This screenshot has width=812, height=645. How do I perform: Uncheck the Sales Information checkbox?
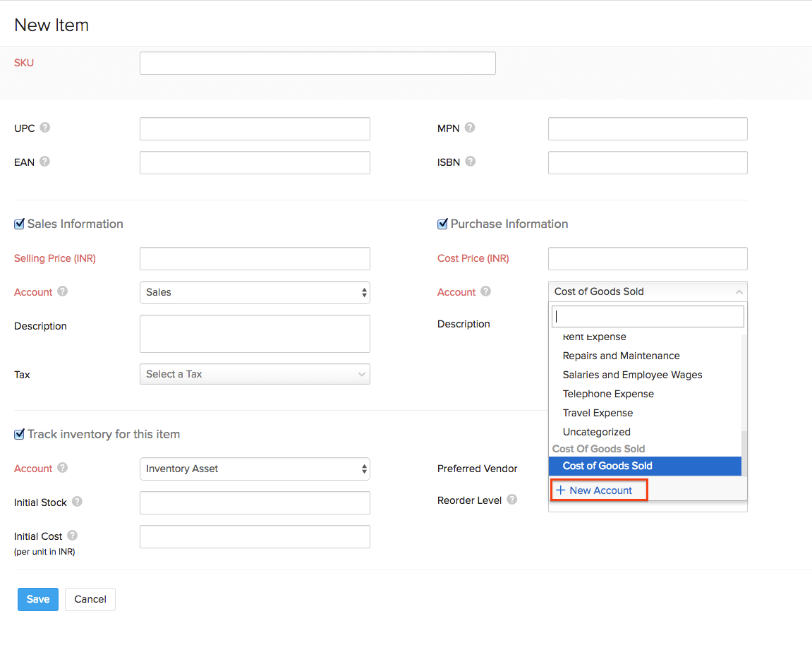tap(19, 224)
